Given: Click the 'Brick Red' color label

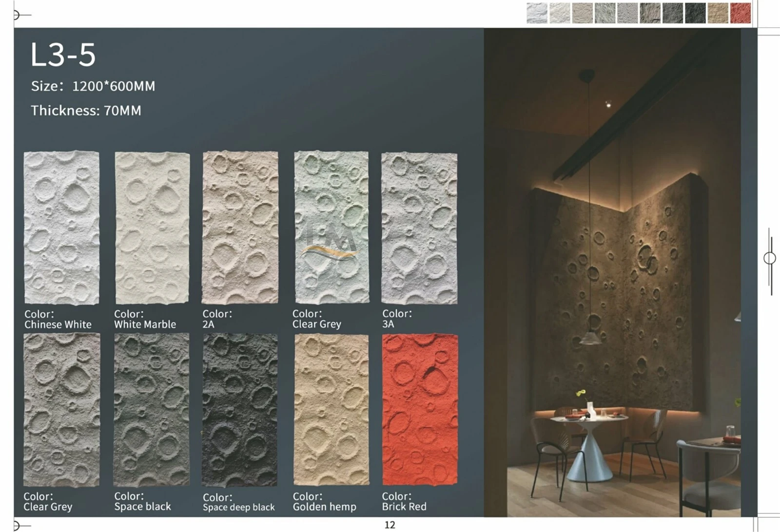Looking at the screenshot, I should [404, 507].
